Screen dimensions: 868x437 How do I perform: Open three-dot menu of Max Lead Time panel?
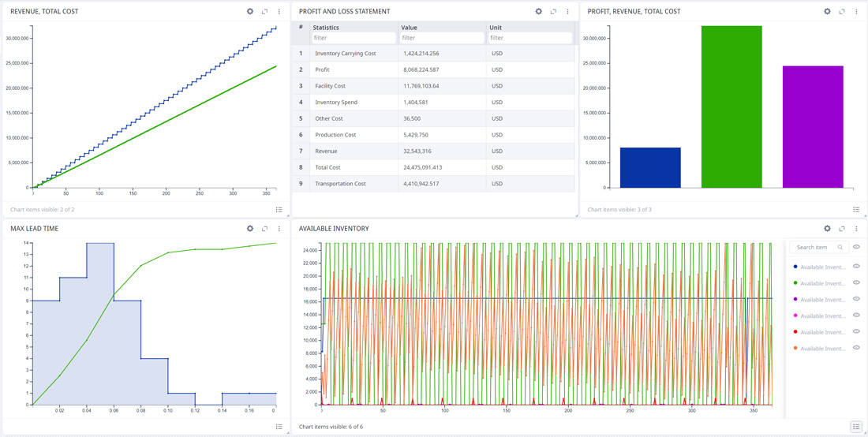pos(279,229)
